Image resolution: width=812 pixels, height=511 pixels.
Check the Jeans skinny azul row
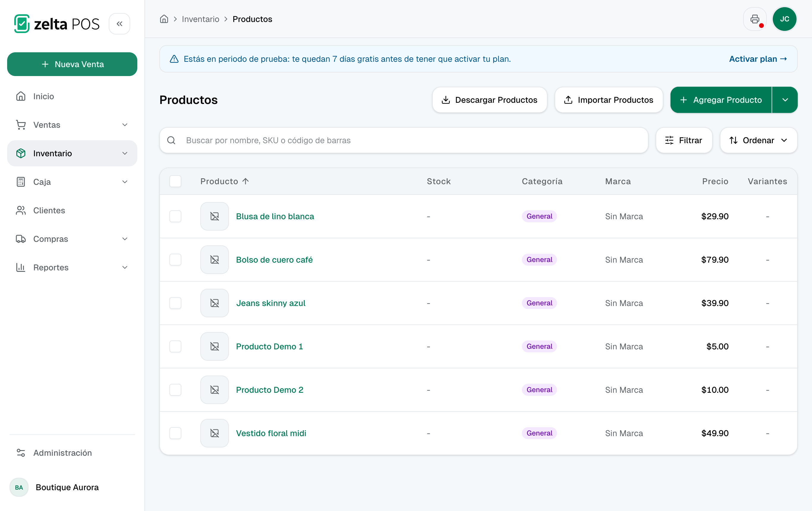175,303
